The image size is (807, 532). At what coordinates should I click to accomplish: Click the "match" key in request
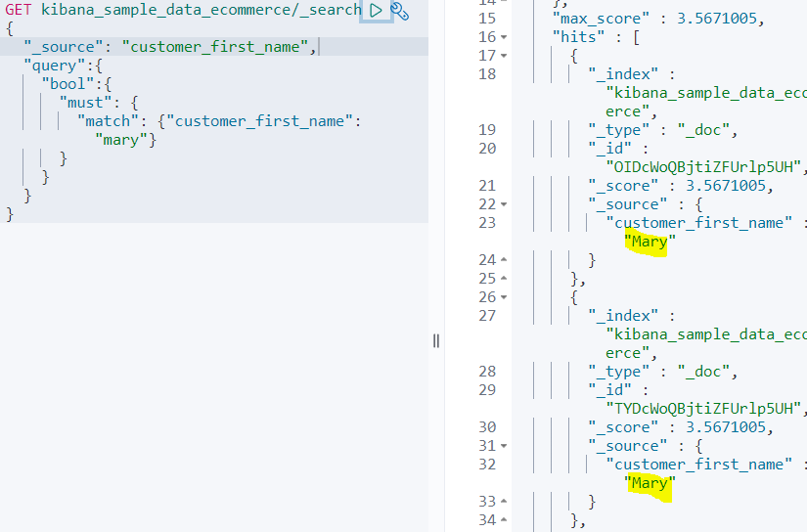(x=108, y=121)
